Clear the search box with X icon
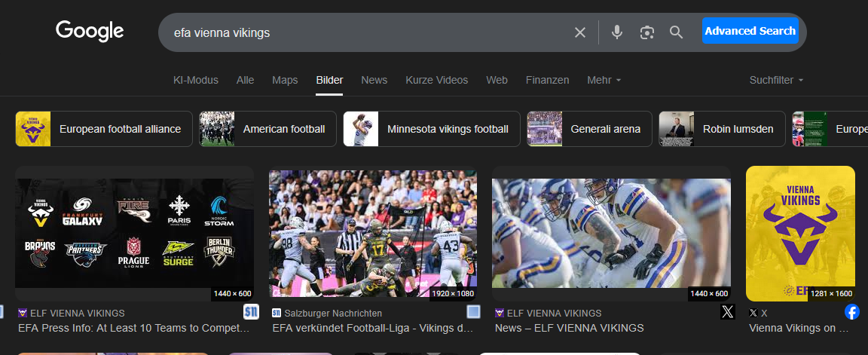Viewport: 868px width, 355px height. point(579,32)
